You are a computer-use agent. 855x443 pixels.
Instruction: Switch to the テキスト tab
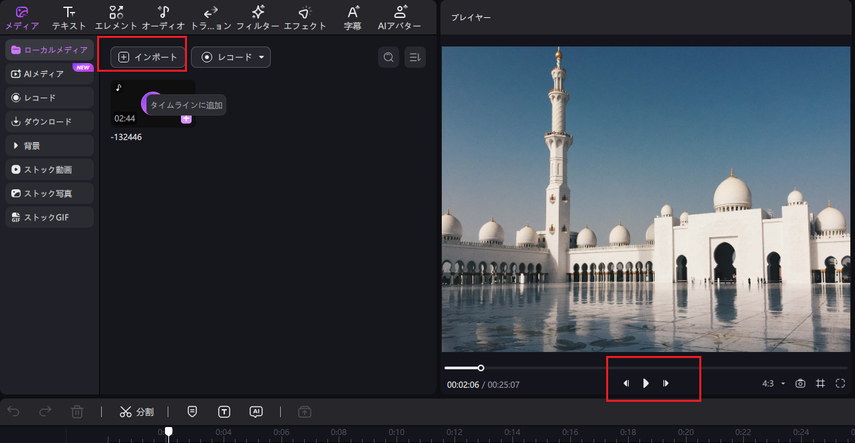pyautogui.click(x=69, y=17)
